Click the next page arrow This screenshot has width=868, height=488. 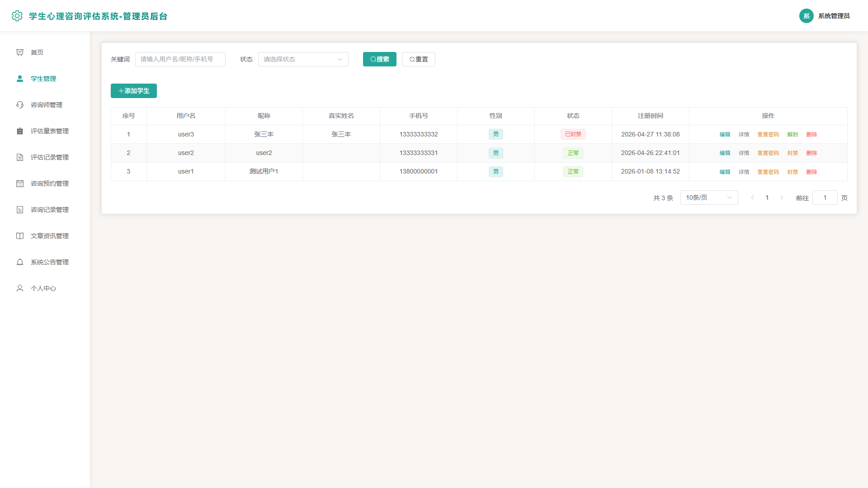pos(782,197)
